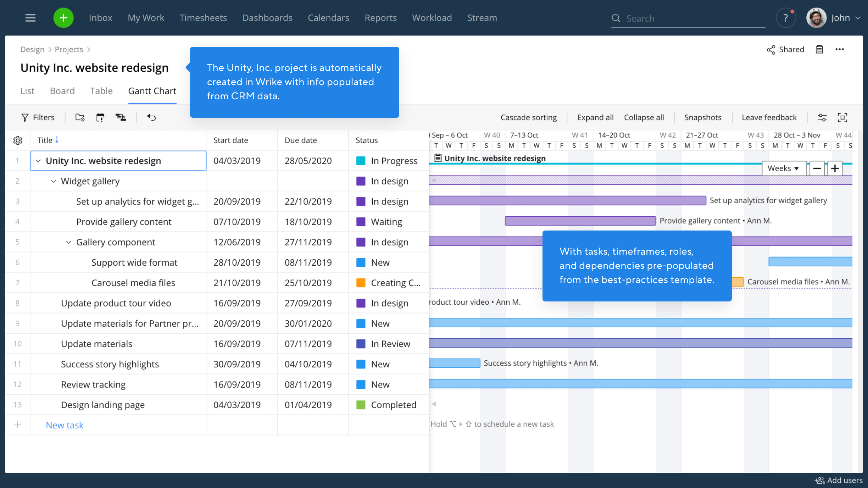Open the Dashboards page

[267, 18]
